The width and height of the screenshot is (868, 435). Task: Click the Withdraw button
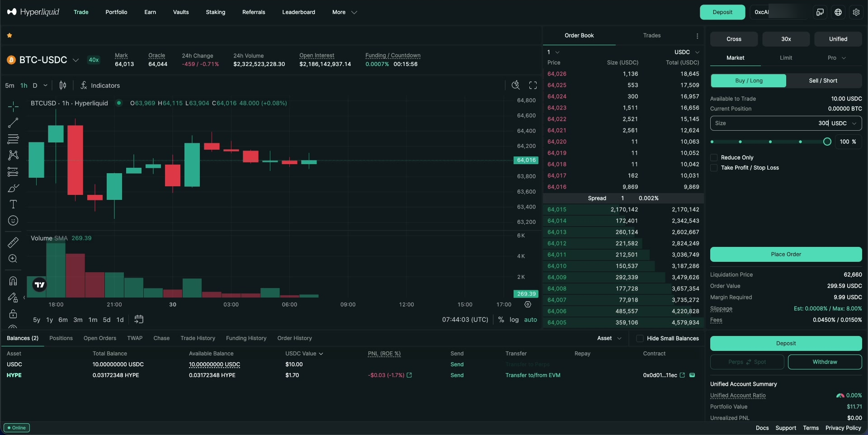click(825, 362)
